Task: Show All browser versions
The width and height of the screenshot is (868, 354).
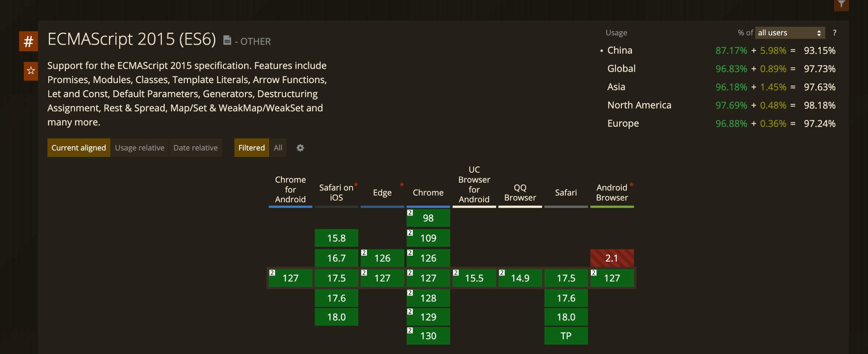Action: pos(278,148)
